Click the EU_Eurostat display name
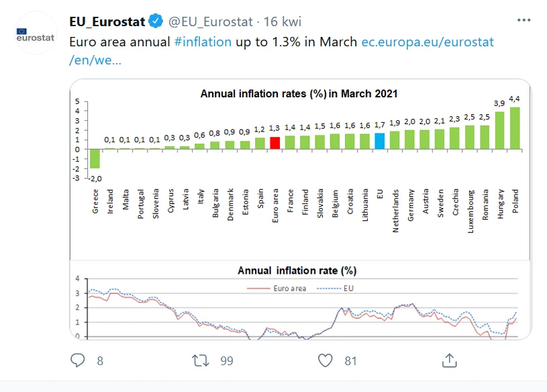The image size is (547, 392). pyautogui.click(x=107, y=21)
